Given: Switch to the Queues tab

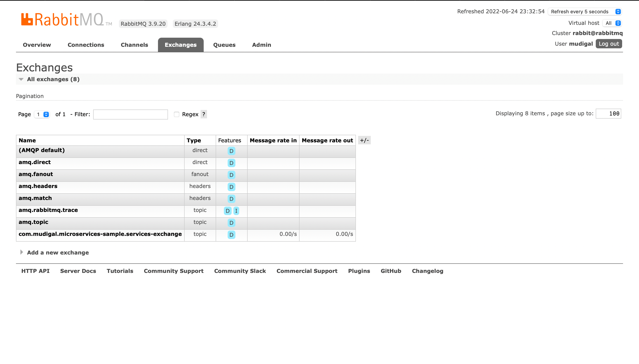Looking at the screenshot, I should coord(224,45).
